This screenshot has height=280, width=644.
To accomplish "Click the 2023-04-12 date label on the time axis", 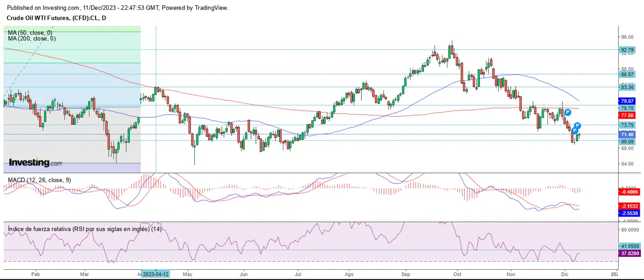I will point(155,274).
